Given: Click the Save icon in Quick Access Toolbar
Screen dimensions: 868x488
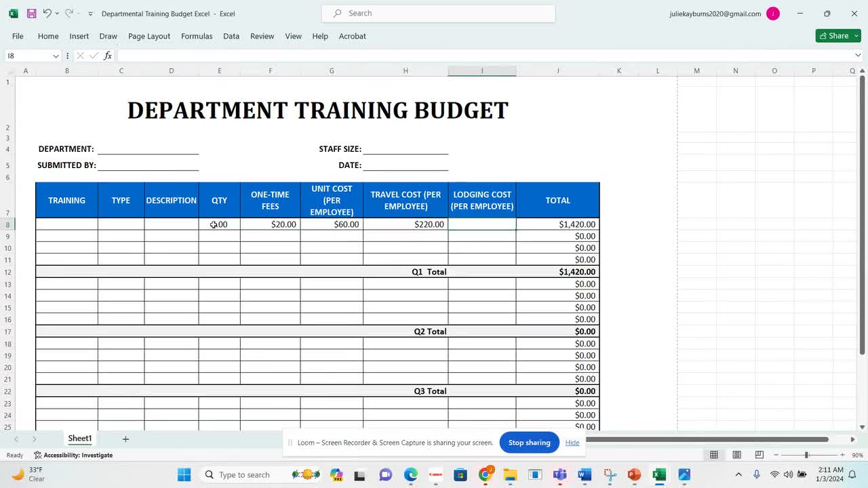Looking at the screenshot, I should coord(31,14).
